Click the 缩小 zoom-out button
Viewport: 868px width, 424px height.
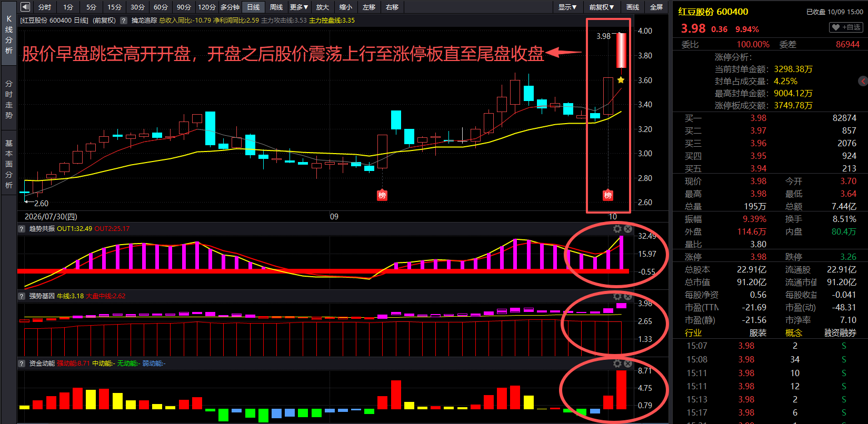point(346,7)
